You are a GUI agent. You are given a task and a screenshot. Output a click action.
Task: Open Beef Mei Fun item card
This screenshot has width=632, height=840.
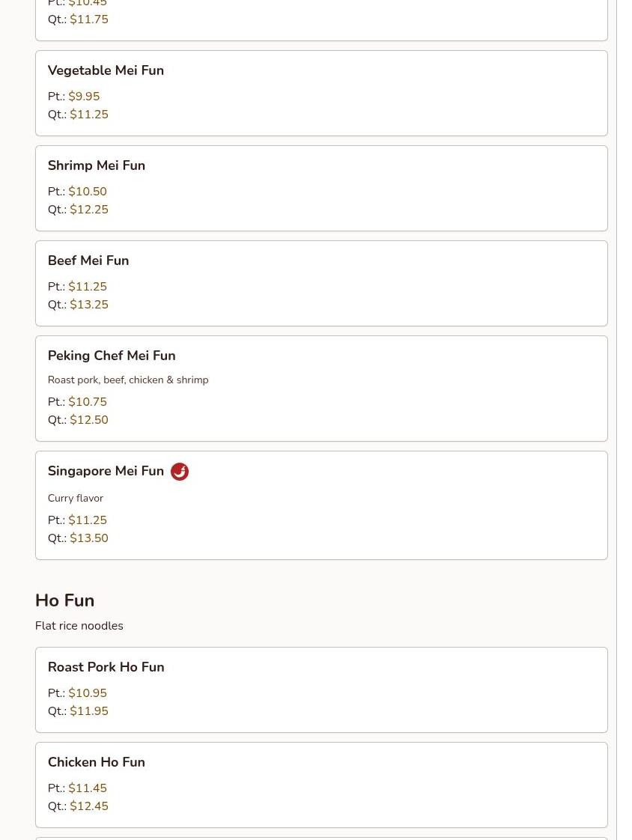(88, 261)
